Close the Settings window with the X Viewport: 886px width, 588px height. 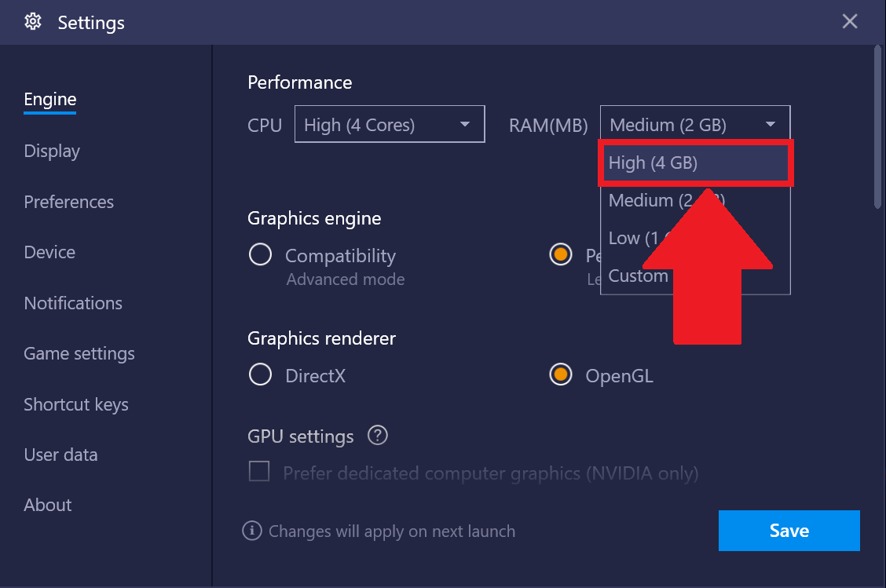849,22
